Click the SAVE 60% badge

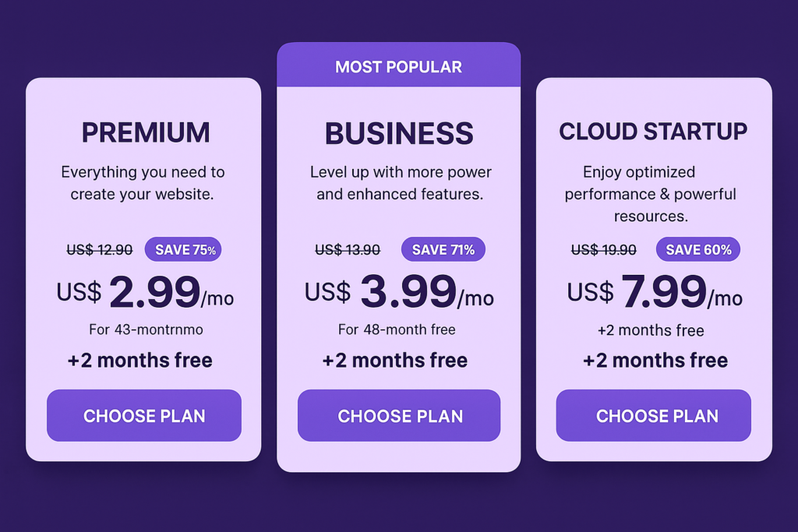click(698, 249)
